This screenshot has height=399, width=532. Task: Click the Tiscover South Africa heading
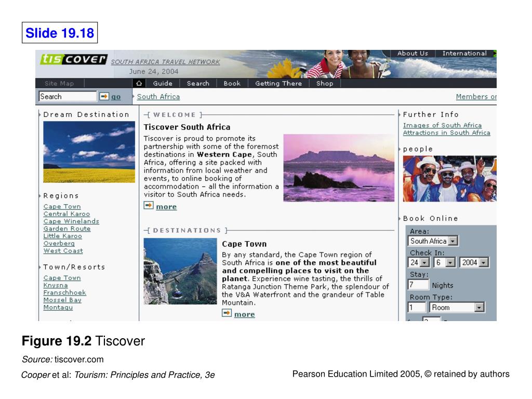187,127
